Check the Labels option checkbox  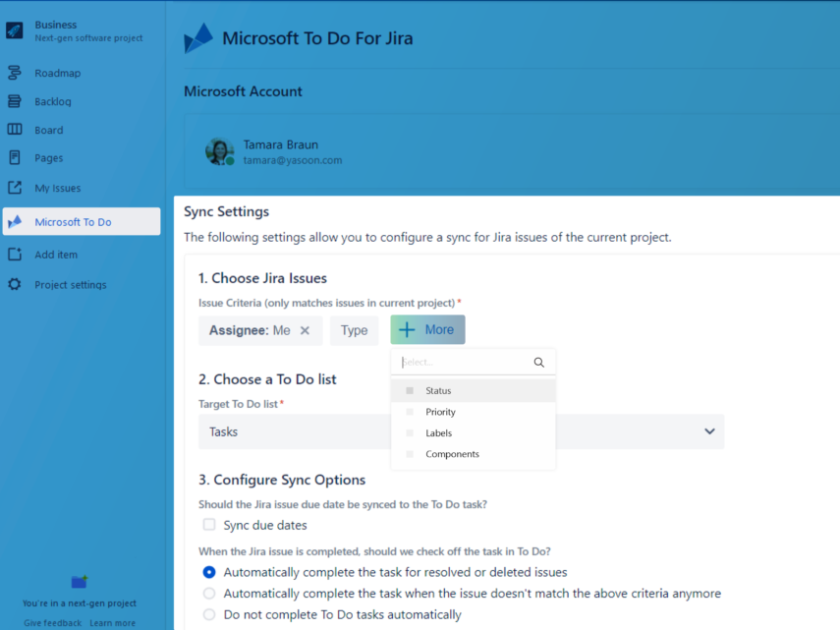pyautogui.click(x=410, y=432)
